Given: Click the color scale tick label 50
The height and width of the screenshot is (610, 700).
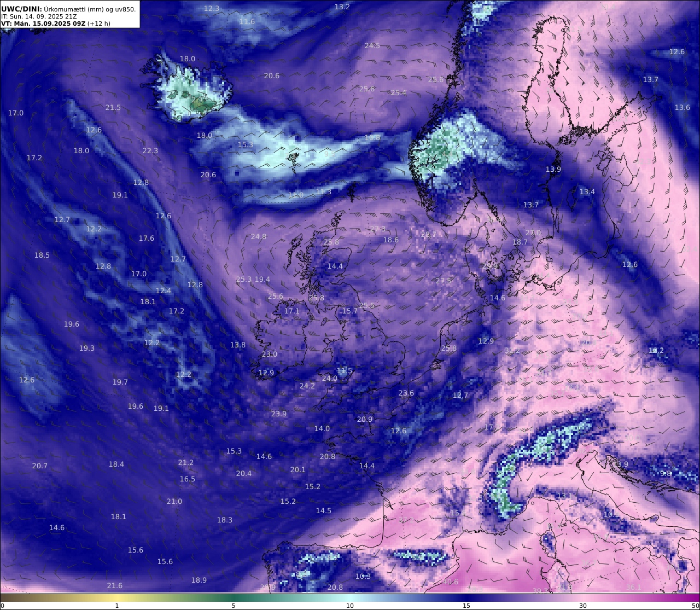Looking at the screenshot, I should click(695, 606).
